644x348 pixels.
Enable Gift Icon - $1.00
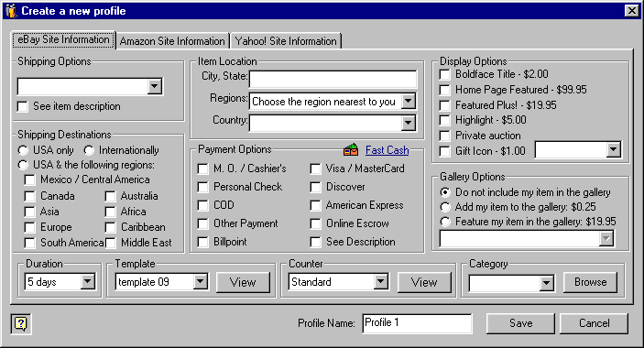pos(444,151)
